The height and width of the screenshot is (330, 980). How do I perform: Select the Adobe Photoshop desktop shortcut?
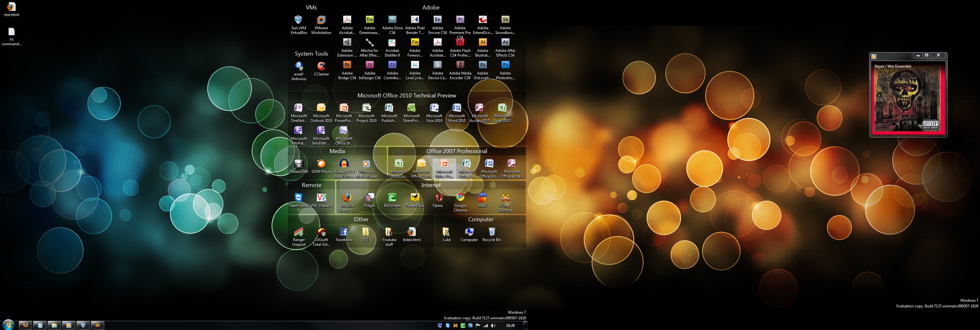(x=505, y=65)
